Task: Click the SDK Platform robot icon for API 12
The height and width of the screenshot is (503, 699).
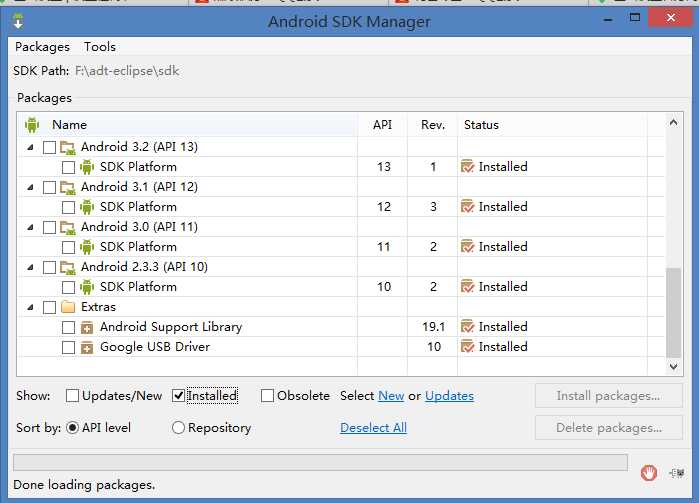Action: tap(87, 207)
